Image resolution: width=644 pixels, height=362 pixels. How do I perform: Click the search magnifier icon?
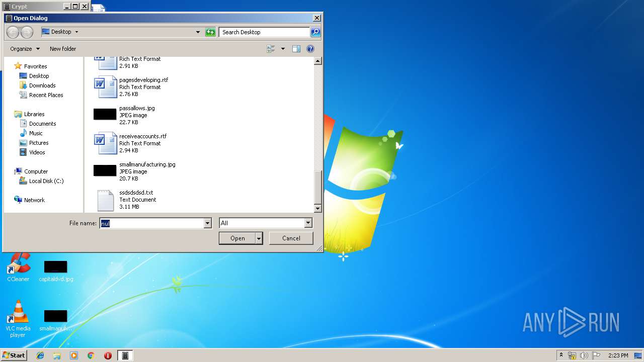tap(315, 32)
